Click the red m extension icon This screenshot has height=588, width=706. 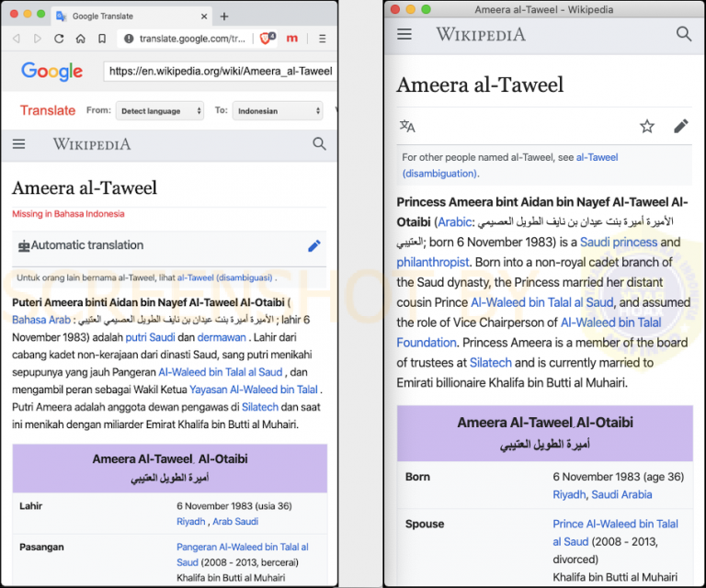point(292,39)
